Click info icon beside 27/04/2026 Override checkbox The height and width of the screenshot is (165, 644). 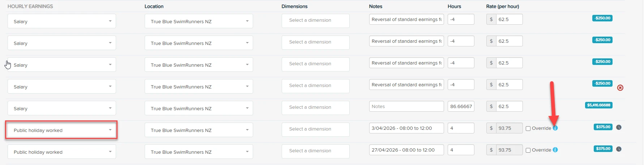point(555,150)
